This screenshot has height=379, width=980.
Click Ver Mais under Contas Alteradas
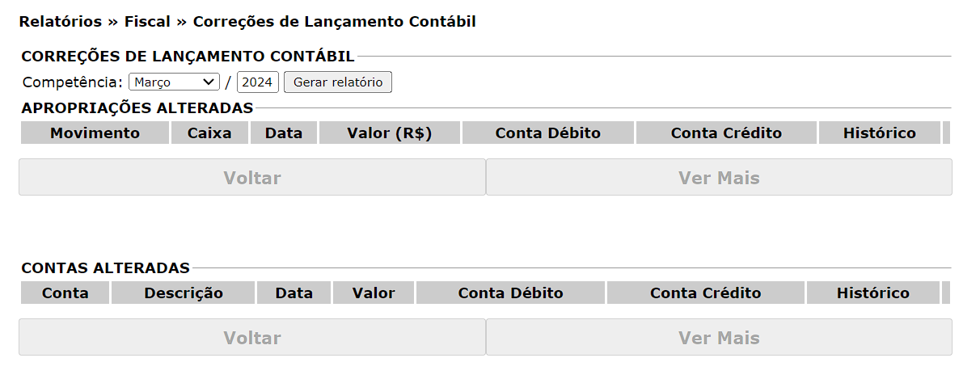coord(719,338)
